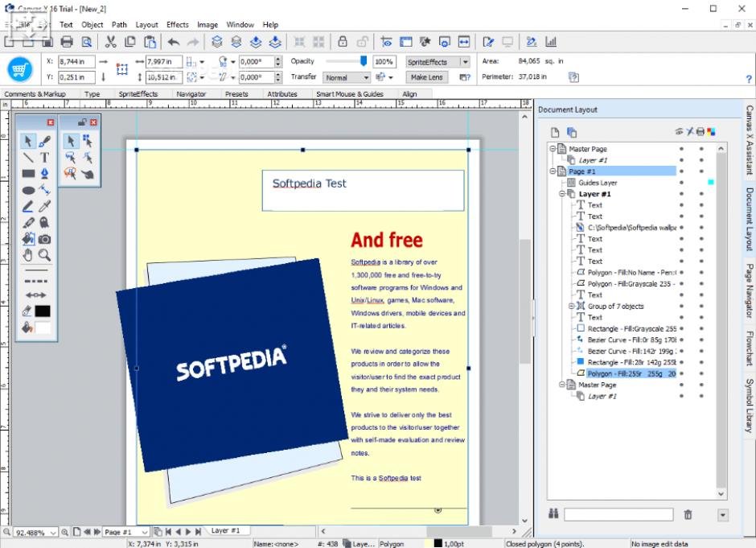Toggle visibility dot for Layer #1

[682, 194]
